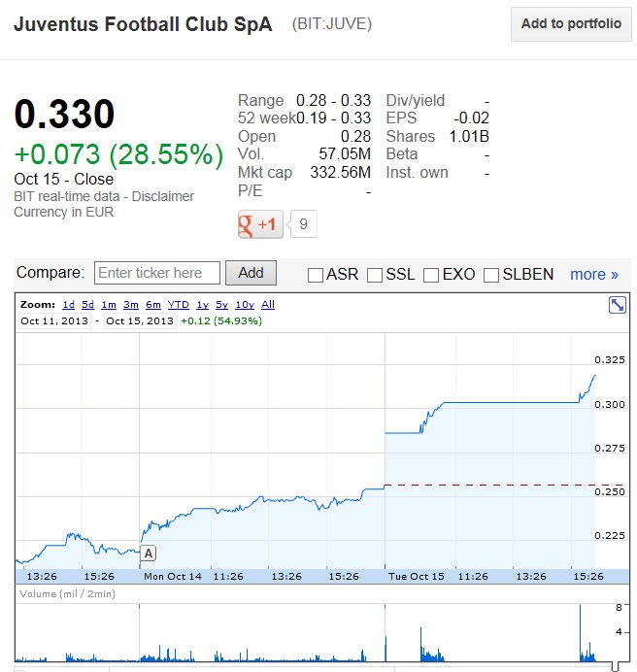Click Add to portfolio button

[x=571, y=24]
